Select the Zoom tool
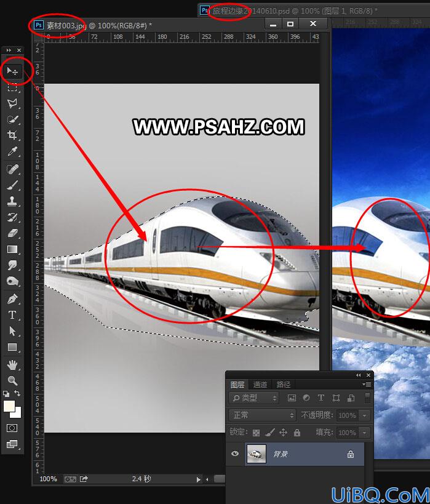This screenshot has width=430, height=504. point(12,380)
